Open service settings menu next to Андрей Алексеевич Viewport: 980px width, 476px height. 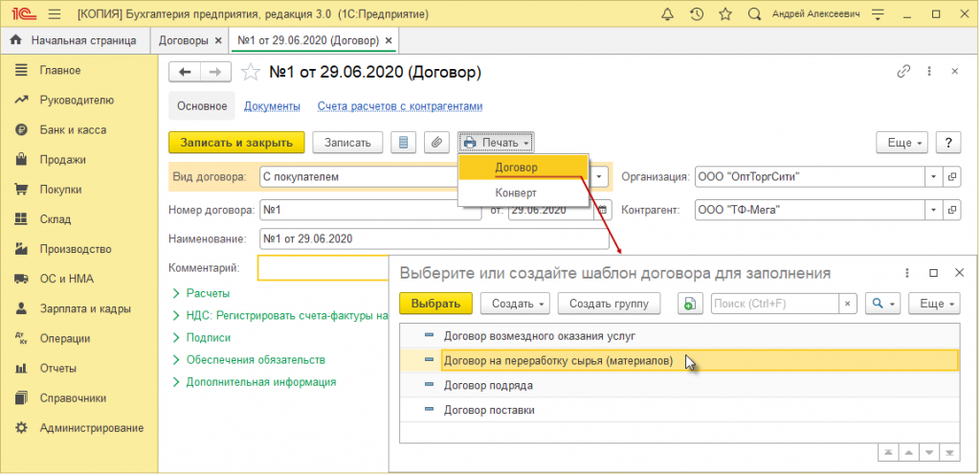(878, 13)
